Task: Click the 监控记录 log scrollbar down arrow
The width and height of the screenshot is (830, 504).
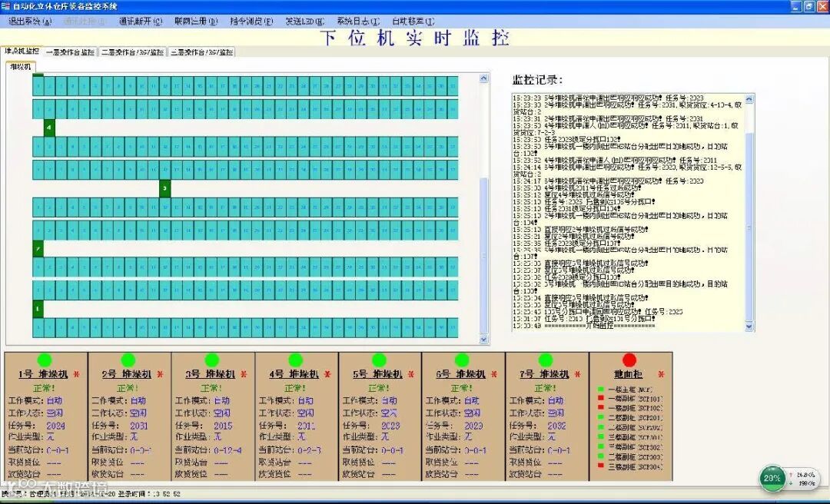Action: [x=749, y=327]
